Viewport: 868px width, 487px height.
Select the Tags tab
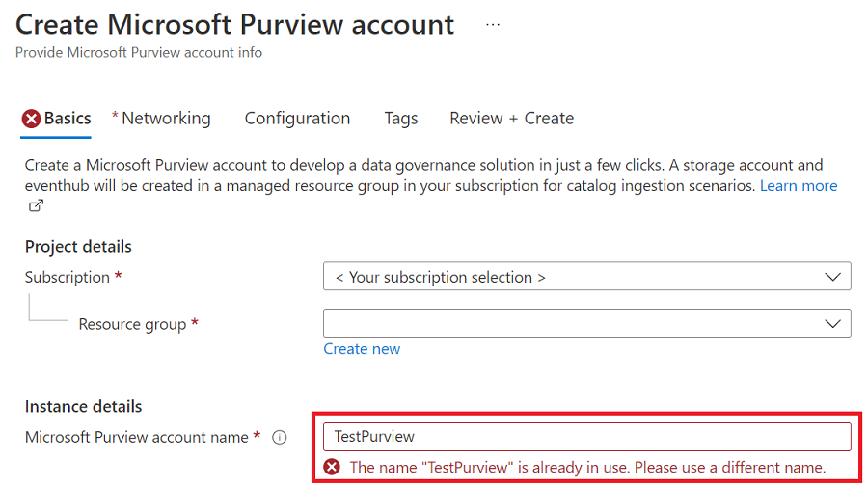pyautogui.click(x=401, y=119)
